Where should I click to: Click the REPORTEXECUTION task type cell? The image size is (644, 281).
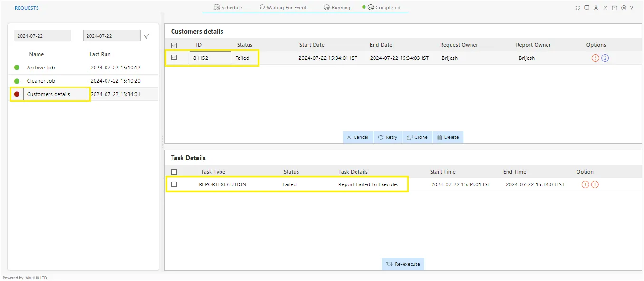[222, 184]
